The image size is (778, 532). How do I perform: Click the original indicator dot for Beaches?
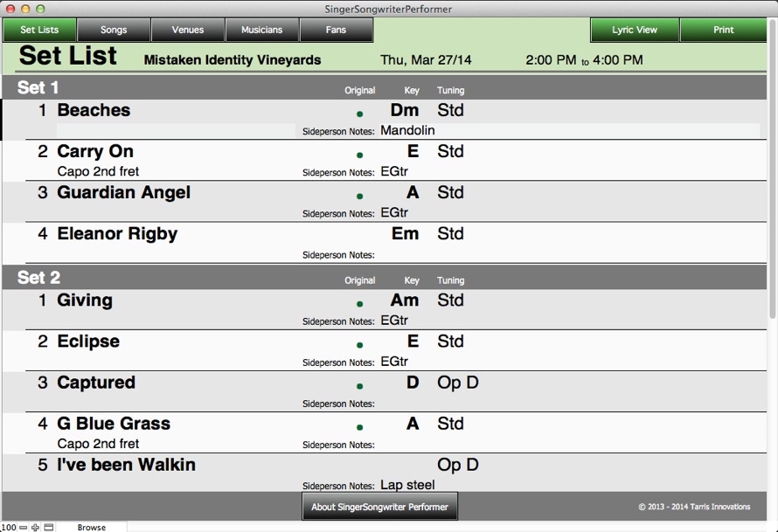pos(359,114)
